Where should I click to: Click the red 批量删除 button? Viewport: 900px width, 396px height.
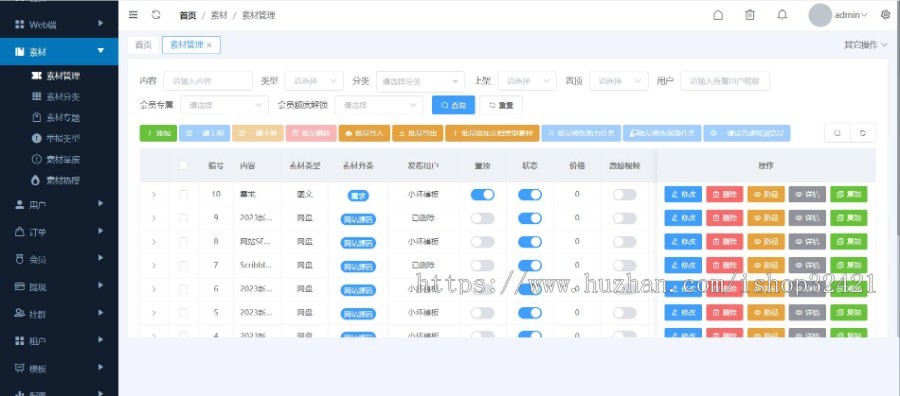point(311,133)
